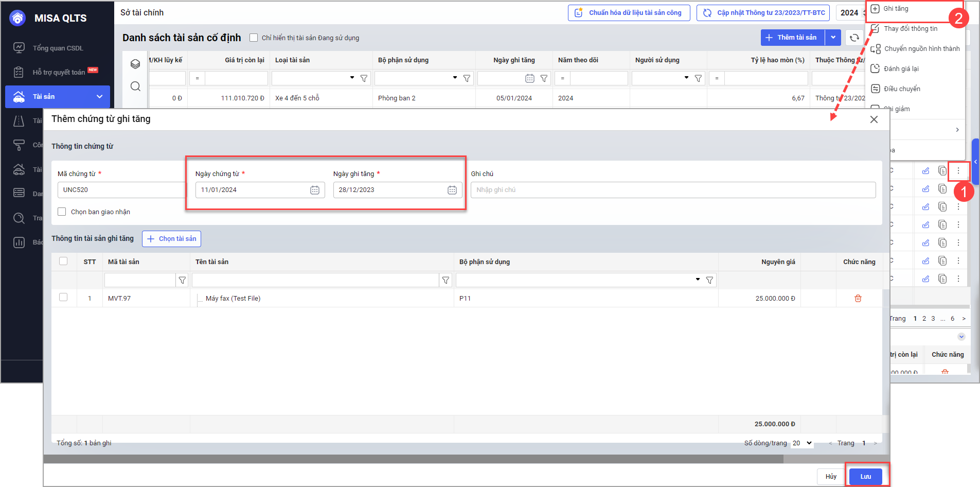Click the red trash icon for MVT.97
The width and height of the screenshot is (980, 487).
pos(858,299)
